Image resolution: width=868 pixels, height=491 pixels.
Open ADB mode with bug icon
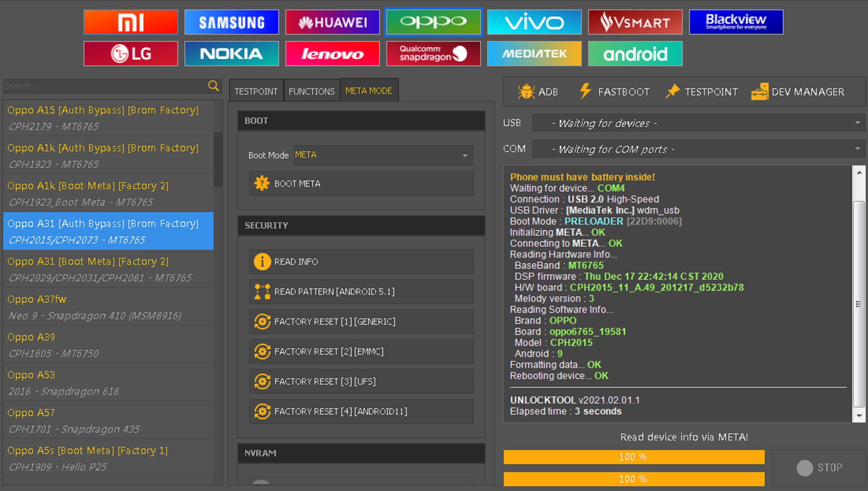pos(538,92)
